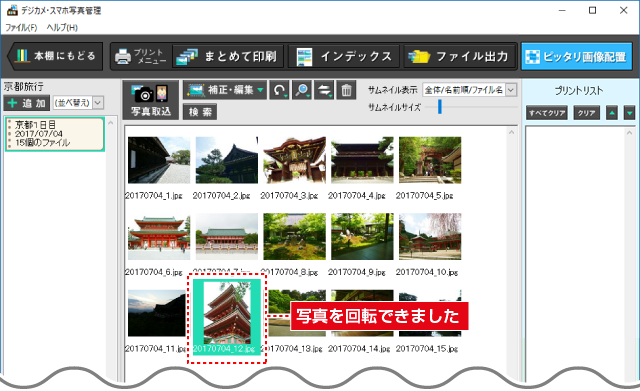Viewport: 640px width, 391px height.
Task: Go back with 本棚にもどる button
Action: pyautogui.click(x=55, y=56)
